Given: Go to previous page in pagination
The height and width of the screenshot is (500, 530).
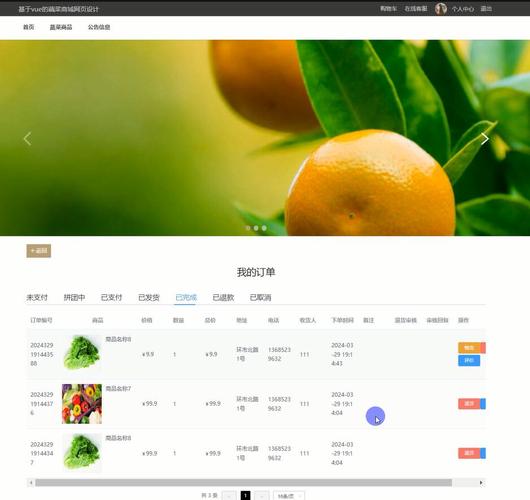Looking at the screenshot, I should point(229,496).
